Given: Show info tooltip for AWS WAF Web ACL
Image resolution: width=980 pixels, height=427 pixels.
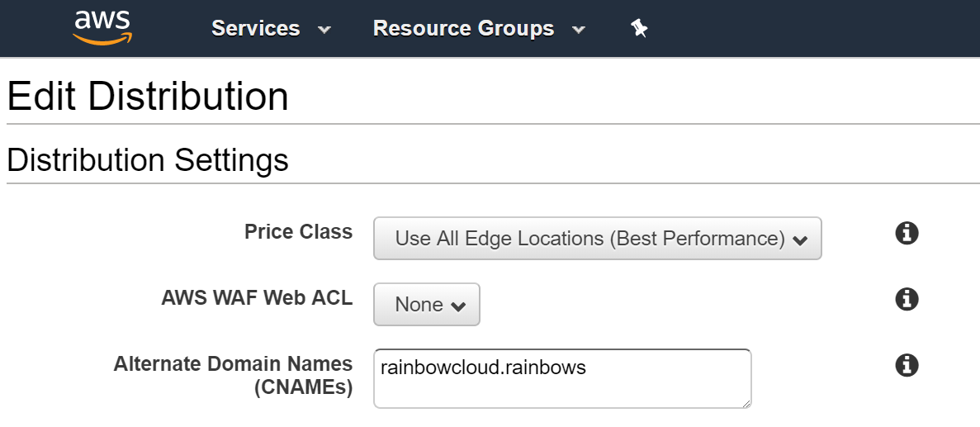Looking at the screenshot, I should 907,299.
